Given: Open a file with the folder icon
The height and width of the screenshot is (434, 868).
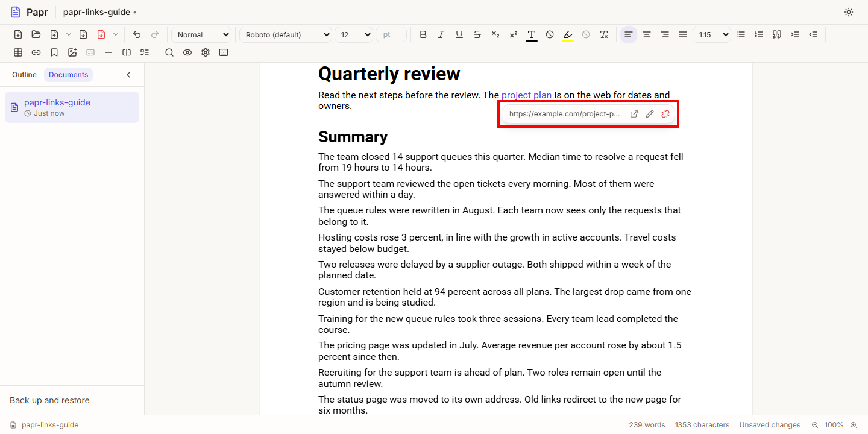Looking at the screenshot, I should click(36, 34).
